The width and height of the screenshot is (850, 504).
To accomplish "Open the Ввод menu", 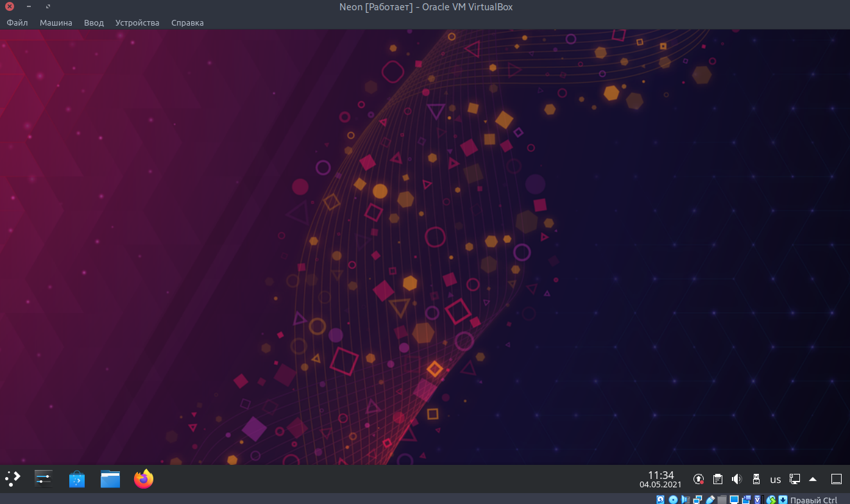I will 94,22.
